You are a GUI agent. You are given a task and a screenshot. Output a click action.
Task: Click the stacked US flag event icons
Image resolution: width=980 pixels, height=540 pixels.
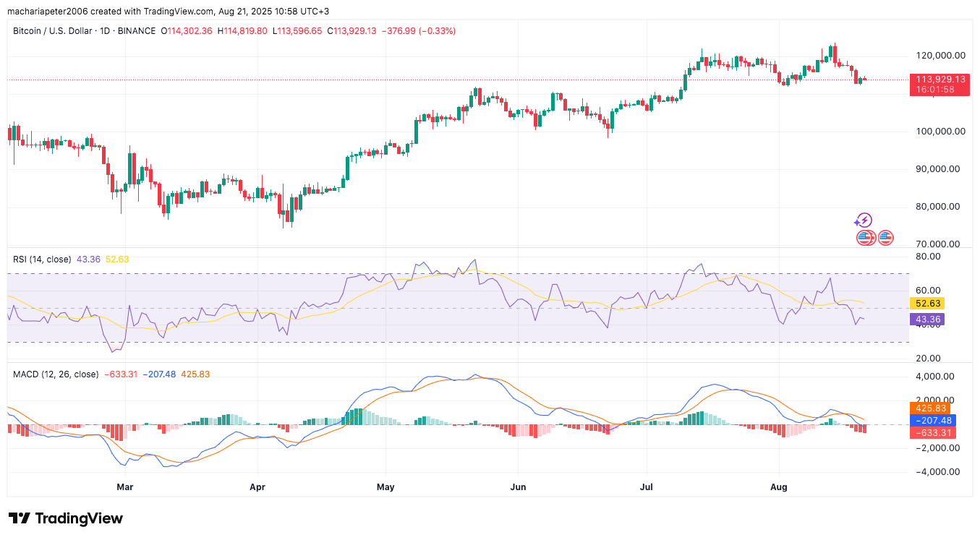pos(866,237)
